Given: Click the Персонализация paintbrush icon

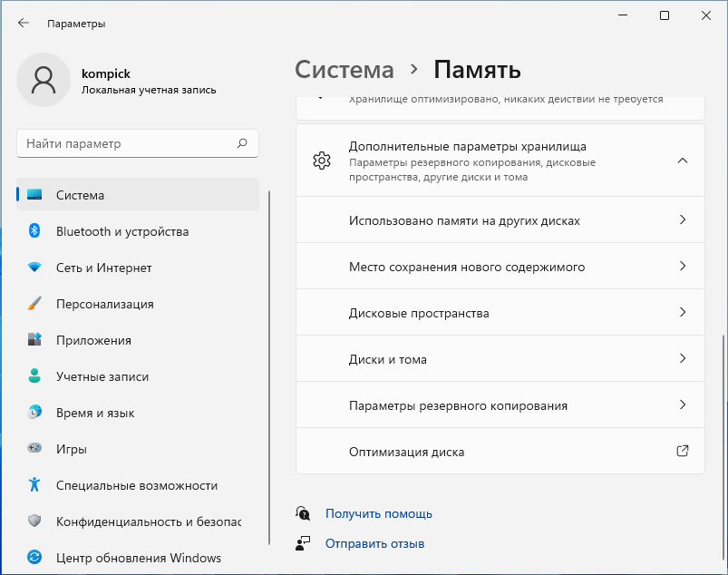Looking at the screenshot, I should point(34,304).
